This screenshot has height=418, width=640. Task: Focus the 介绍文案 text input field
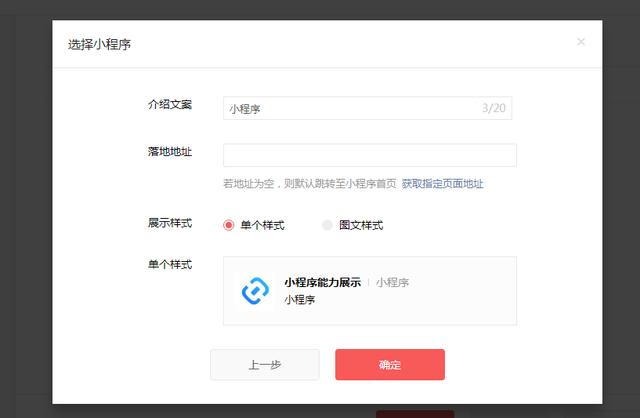tap(367, 108)
